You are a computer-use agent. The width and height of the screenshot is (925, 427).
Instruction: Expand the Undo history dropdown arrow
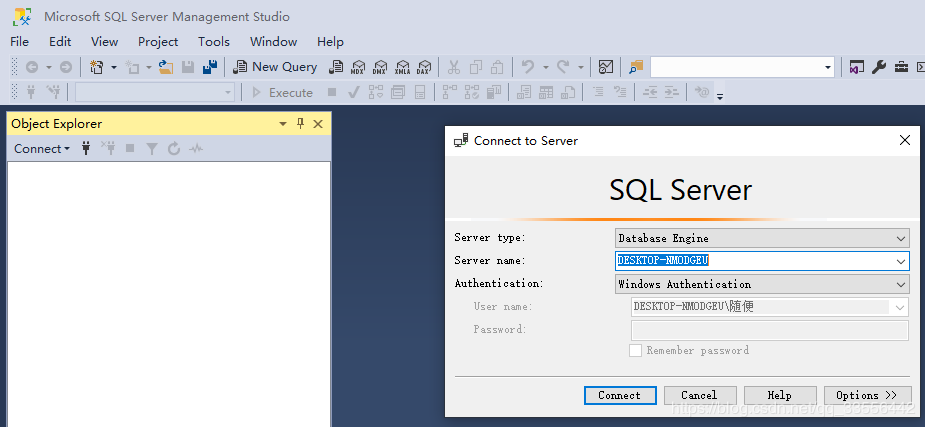tap(546, 67)
